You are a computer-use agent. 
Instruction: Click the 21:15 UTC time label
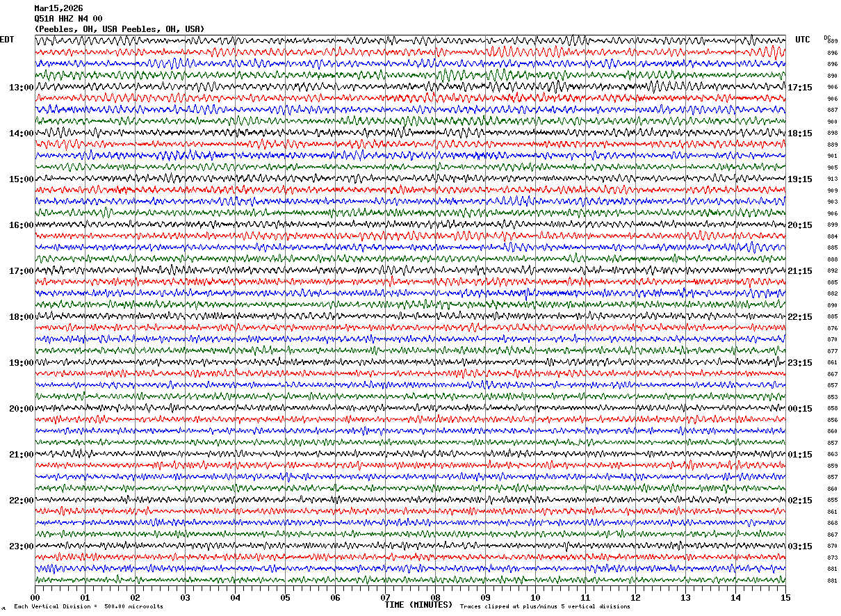[800, 271]
